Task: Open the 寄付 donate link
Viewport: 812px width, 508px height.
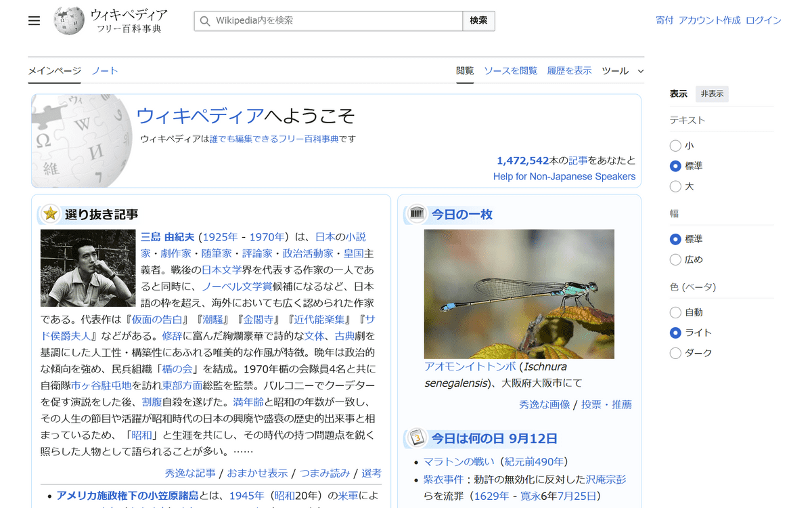Action: [664, 20]
